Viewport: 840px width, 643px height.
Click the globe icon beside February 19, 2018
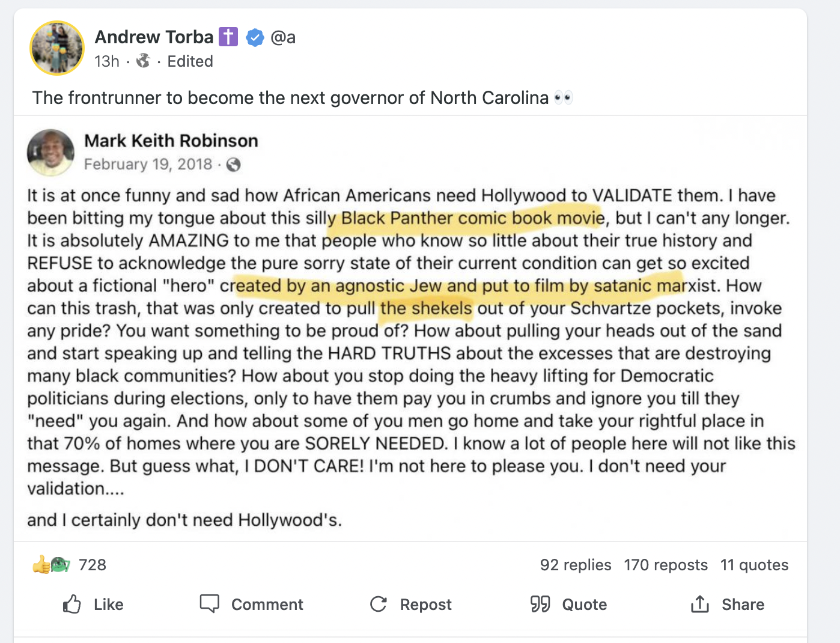234,164
